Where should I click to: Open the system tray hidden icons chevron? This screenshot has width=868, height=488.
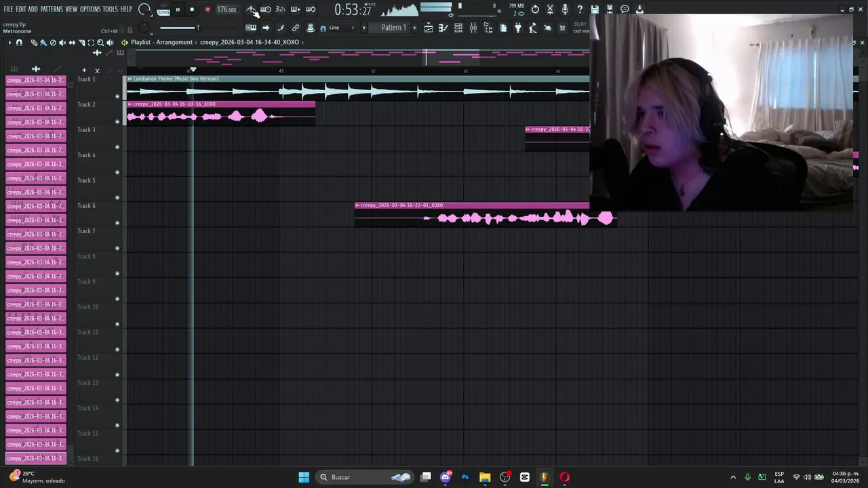[x=733, y=477]
